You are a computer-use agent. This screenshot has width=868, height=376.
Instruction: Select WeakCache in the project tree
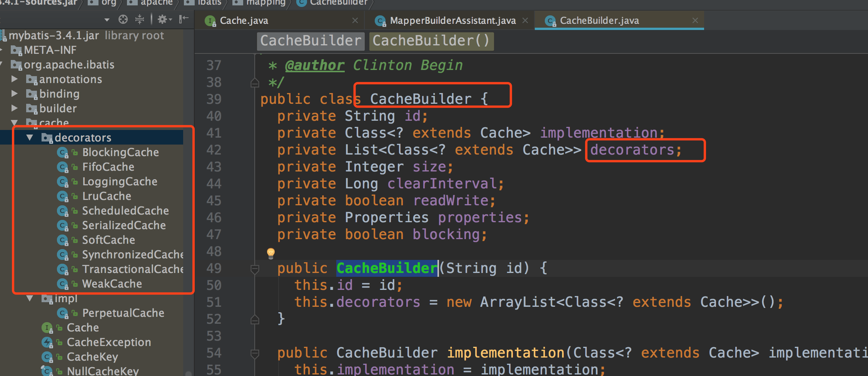point(112,284)
